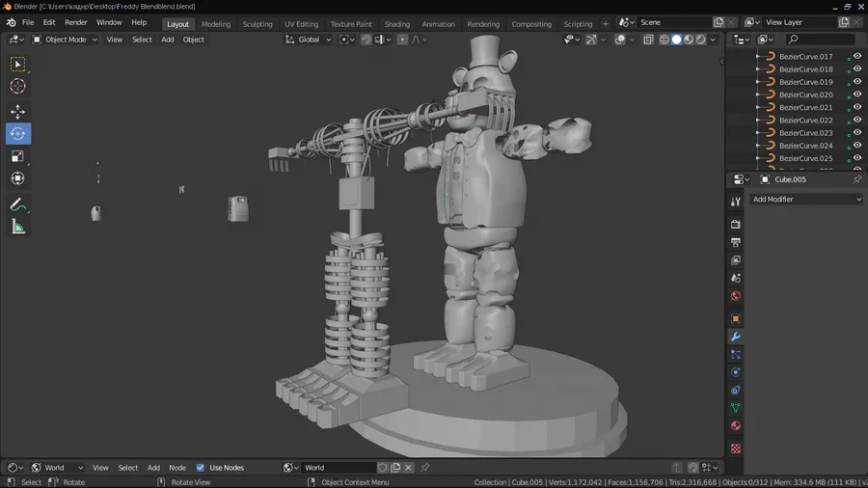Expand the BezierCurve.021 tree row
Viewport: 868px width, 488px height.
tap(758, 107)
